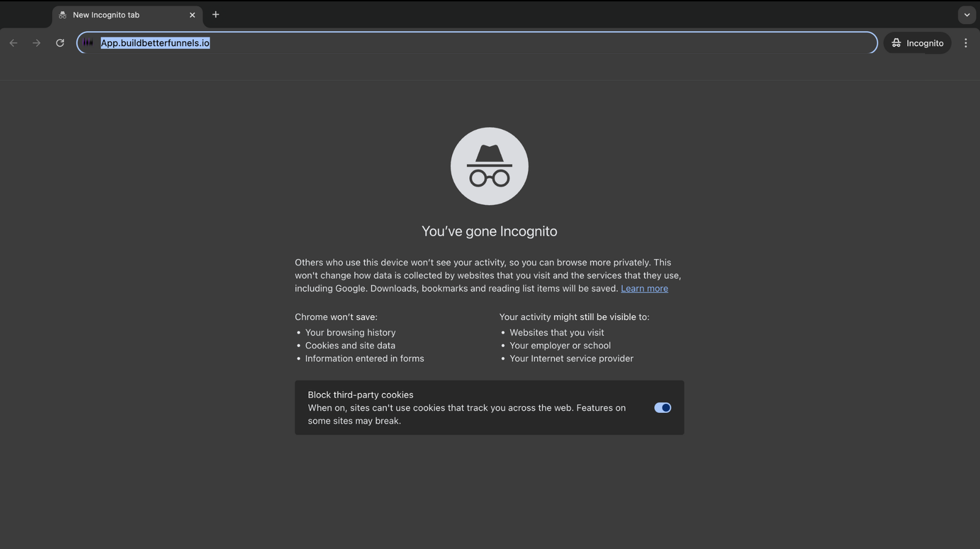Viewport: 980px width, 549px height.
Task: Open the Incognito profile chip
Action: [x=917, y=43]
